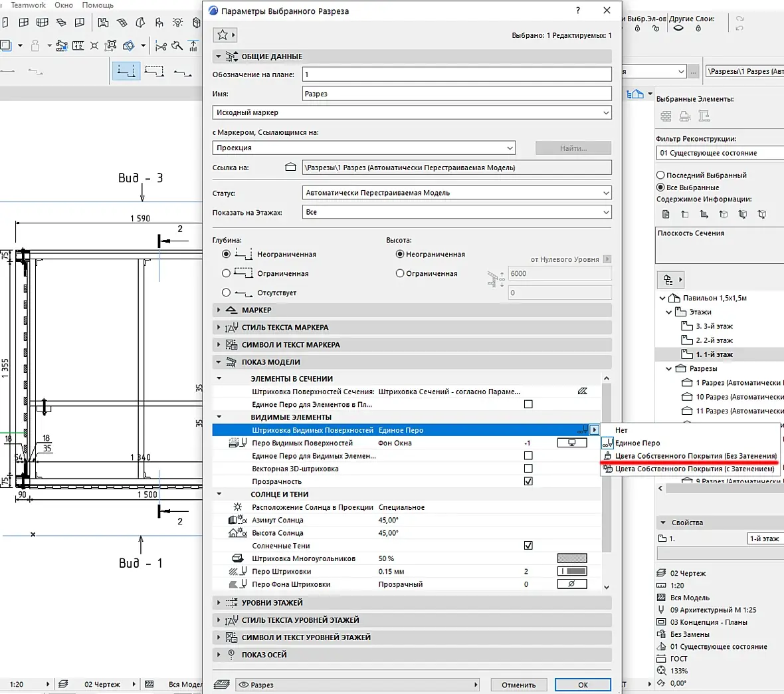Click the screen-only pen icon for Фон Окна

click(x=572, y=443)
